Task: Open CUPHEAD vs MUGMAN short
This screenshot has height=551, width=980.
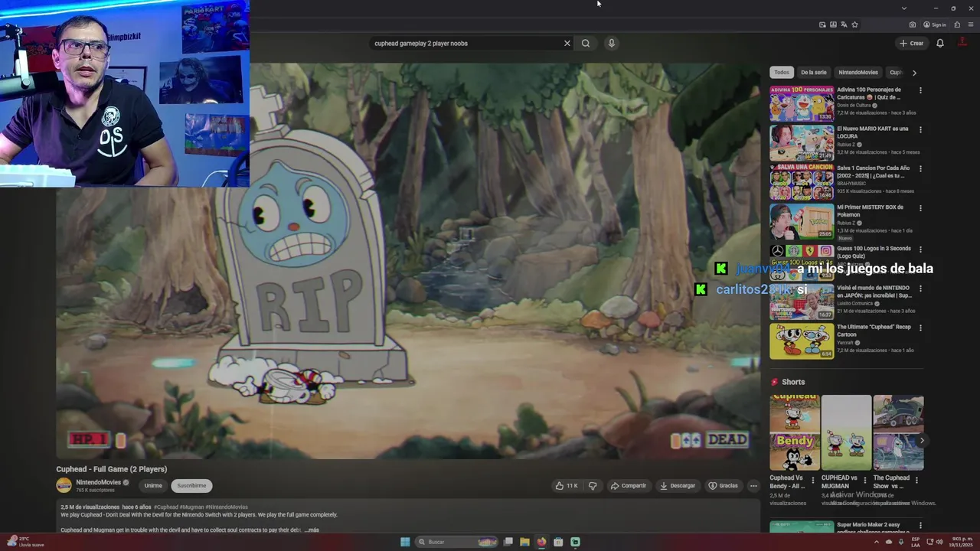Action: (846, 432)
